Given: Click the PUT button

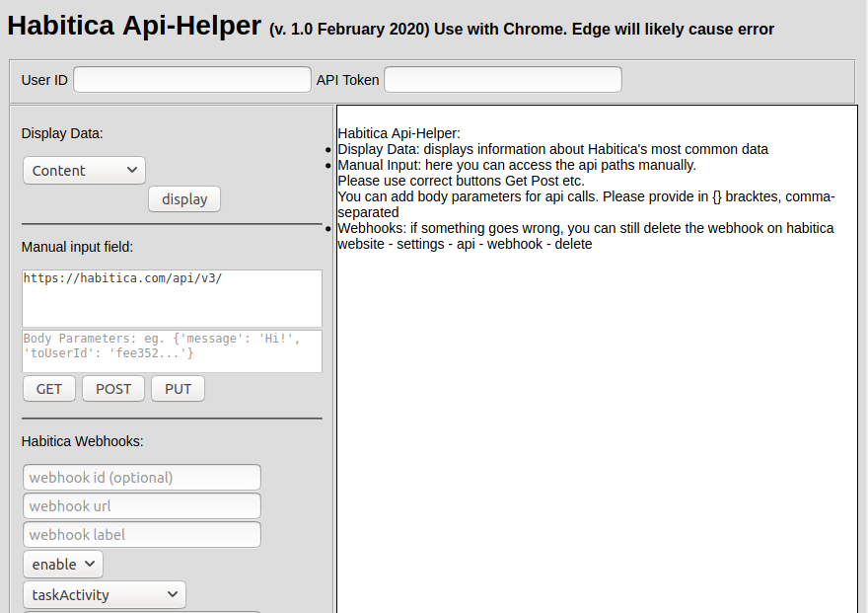Looking at the screenshot, I should tap(179, 389).
